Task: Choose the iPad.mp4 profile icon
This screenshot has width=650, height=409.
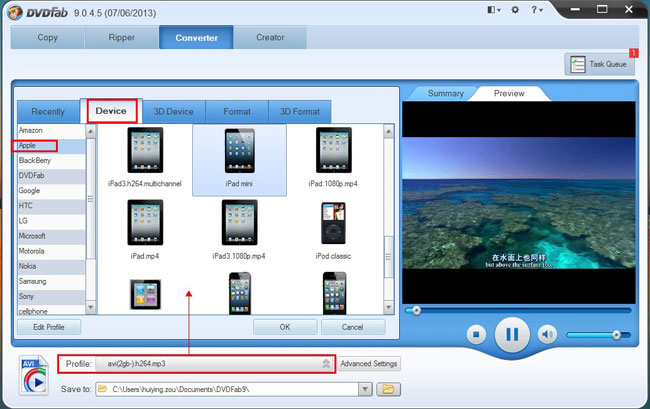Action: tap(145, 223)
